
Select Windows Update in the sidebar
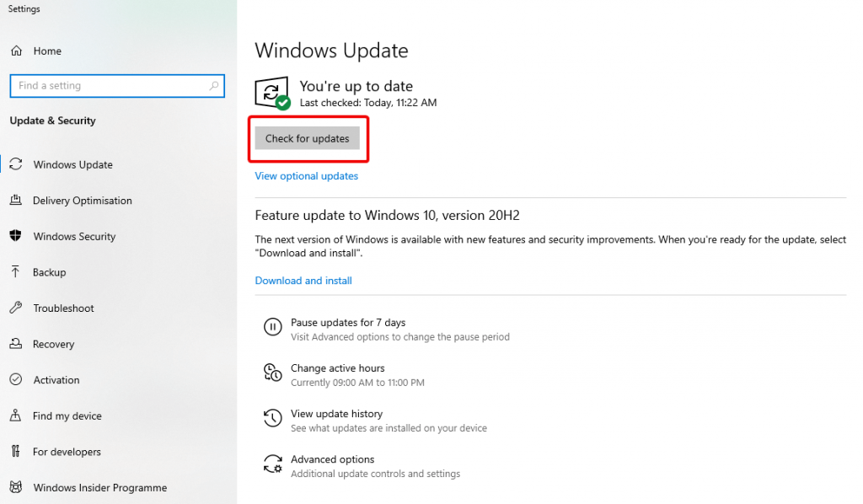click(72, 164)
